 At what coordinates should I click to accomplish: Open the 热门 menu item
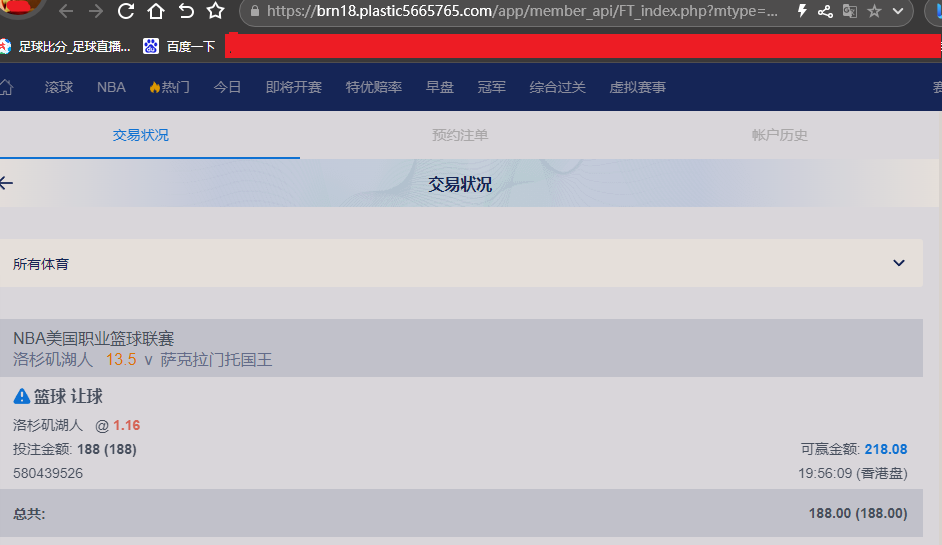169,87
